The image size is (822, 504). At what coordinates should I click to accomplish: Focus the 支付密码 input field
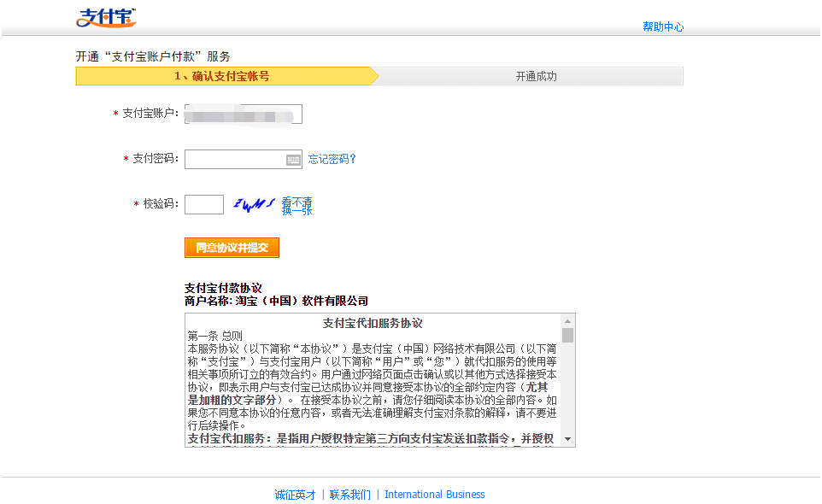pos(244,159)
